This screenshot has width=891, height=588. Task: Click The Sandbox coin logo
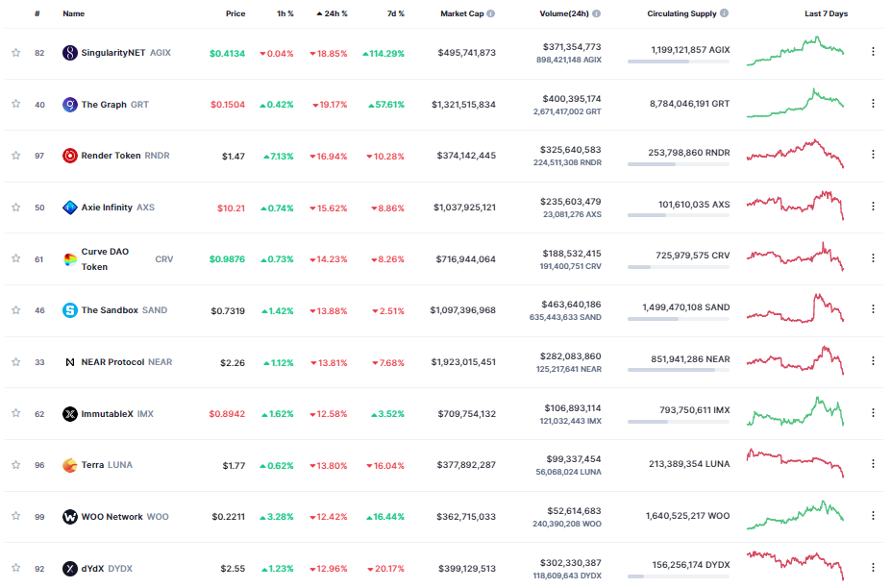[70, 310]
